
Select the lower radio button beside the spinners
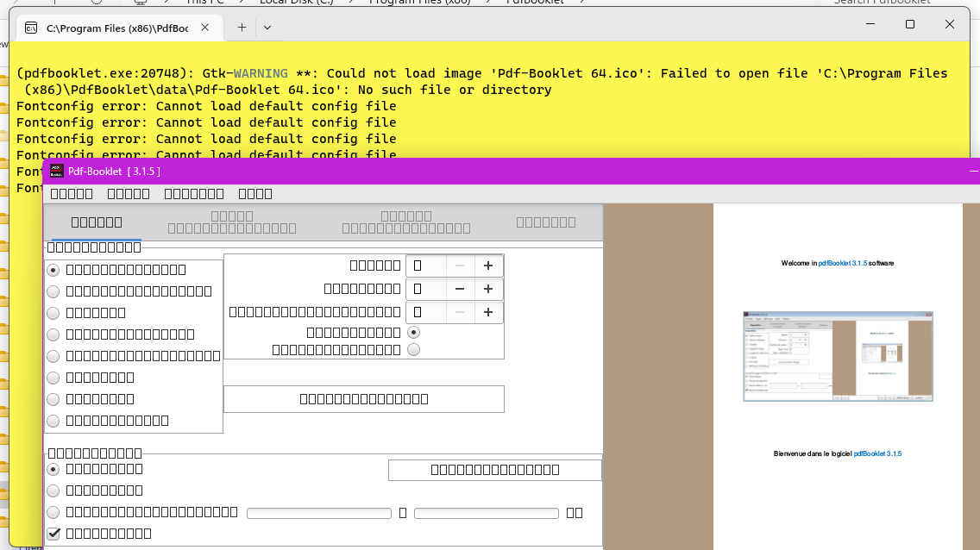[413, 349]
